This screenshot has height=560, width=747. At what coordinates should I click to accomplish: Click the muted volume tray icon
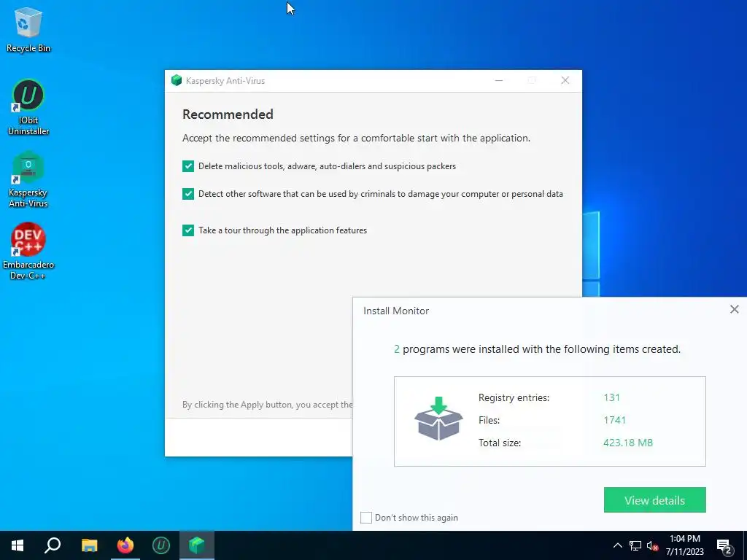[652, 545]
